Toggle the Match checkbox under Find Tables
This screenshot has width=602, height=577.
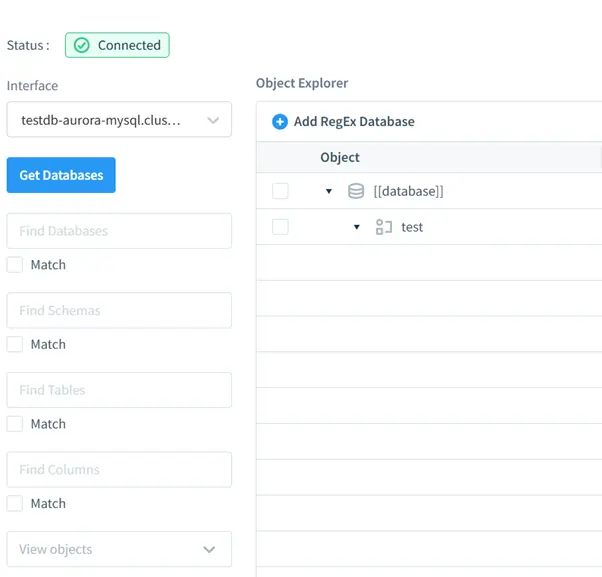[15, 424]
